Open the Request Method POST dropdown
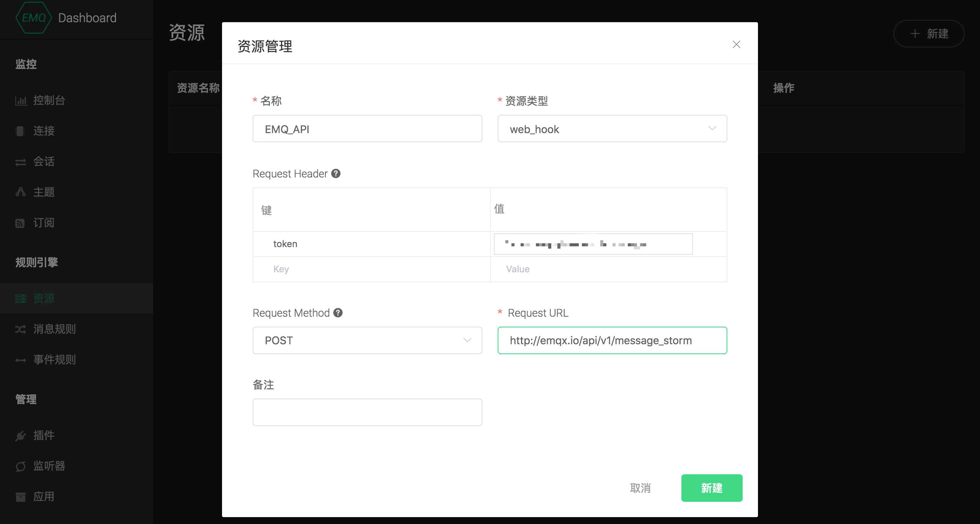The height and width of the screenshot is (524, 980). pos(367,340)
